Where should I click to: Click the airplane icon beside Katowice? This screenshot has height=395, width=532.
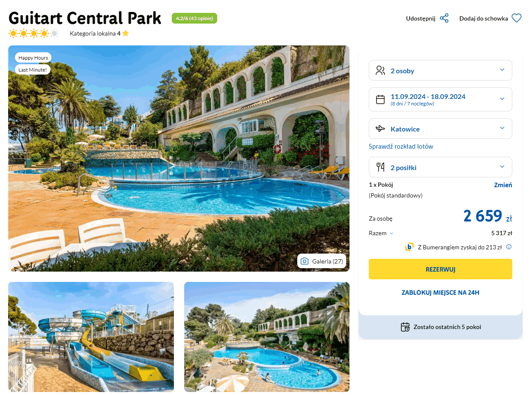point(380,129)
